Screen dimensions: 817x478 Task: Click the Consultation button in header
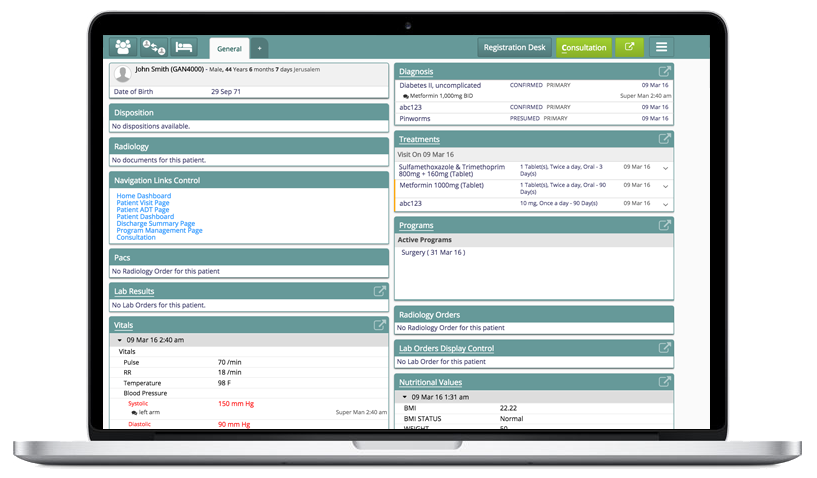[583, 47]
